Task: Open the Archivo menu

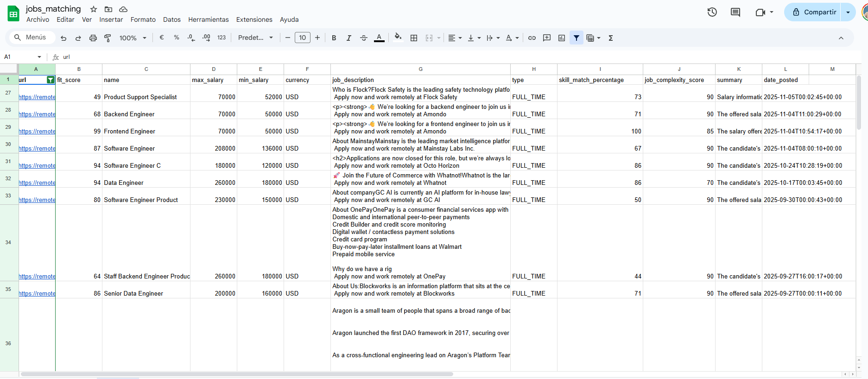Action: coord(38,19)
